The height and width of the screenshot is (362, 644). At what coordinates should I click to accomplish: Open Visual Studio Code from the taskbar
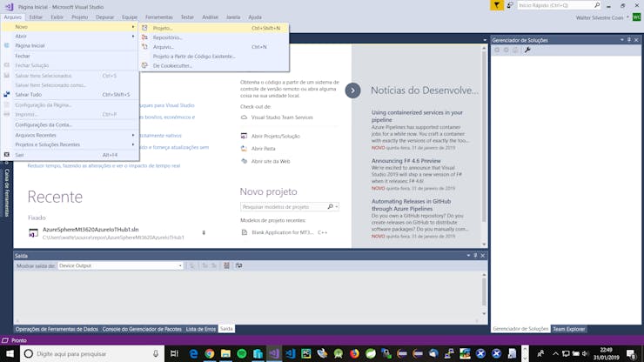tap(291, 354)
